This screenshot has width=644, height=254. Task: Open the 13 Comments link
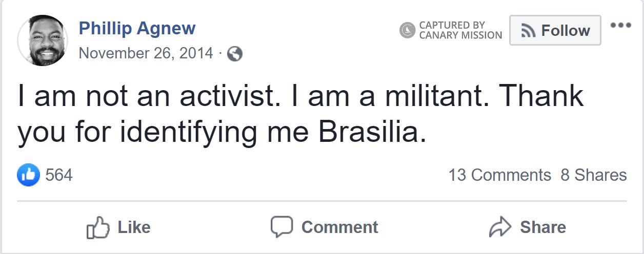click(499, 175)
